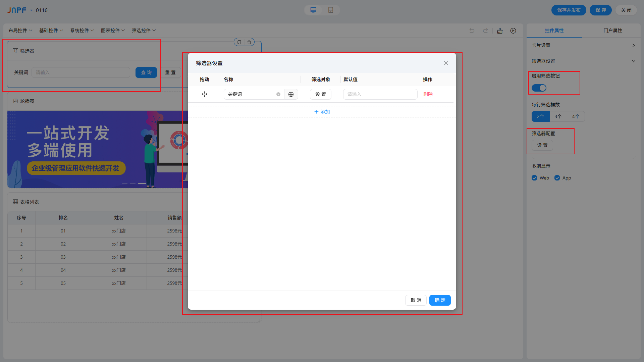The height and width of the screenshot is (362, 644).
Task: Select desktop monitor view icon
Action: pos(313,10)
